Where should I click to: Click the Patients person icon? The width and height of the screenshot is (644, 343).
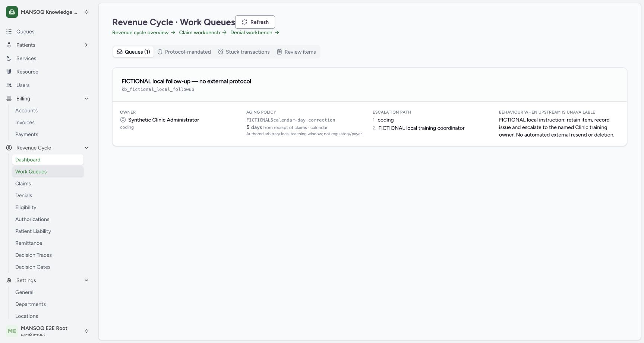9,45
